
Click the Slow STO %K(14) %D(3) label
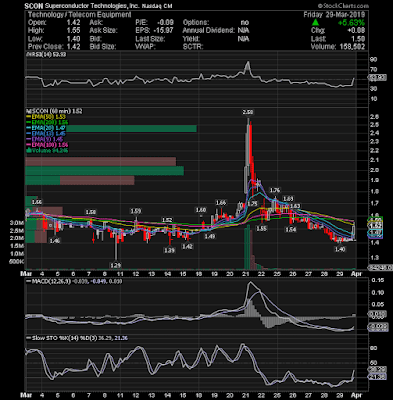pyautogui.click(x=64, y=338)
